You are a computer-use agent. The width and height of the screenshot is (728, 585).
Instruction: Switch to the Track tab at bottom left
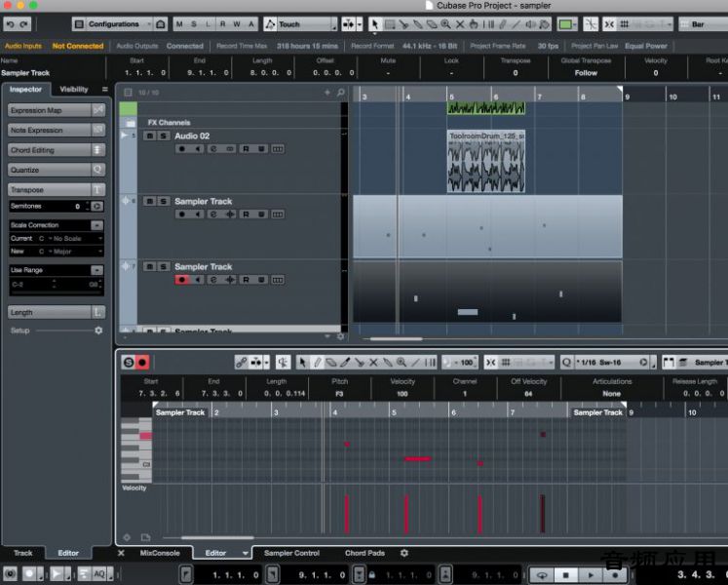tap(22, 553)
